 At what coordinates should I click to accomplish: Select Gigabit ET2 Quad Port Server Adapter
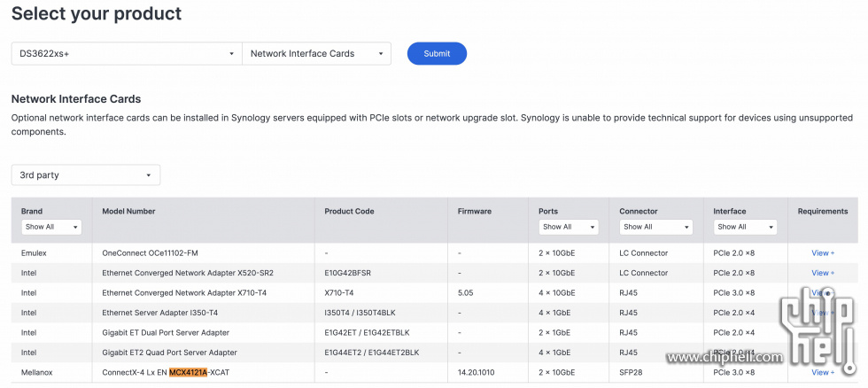click(169, 353)
